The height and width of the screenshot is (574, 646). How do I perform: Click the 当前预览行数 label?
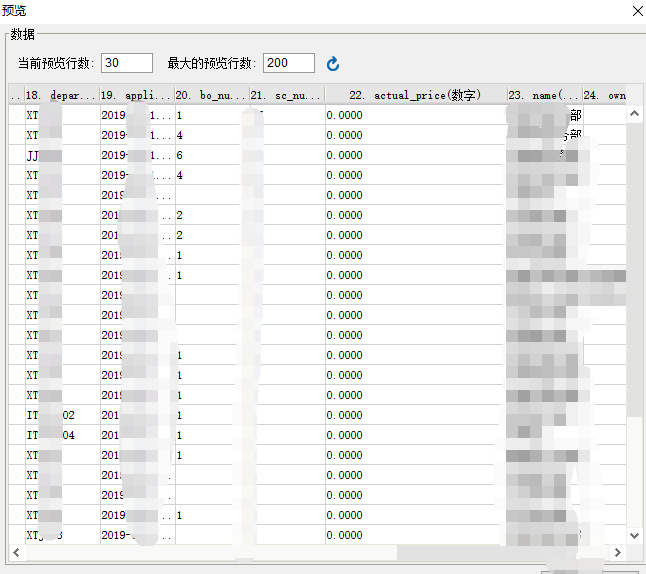56,63
